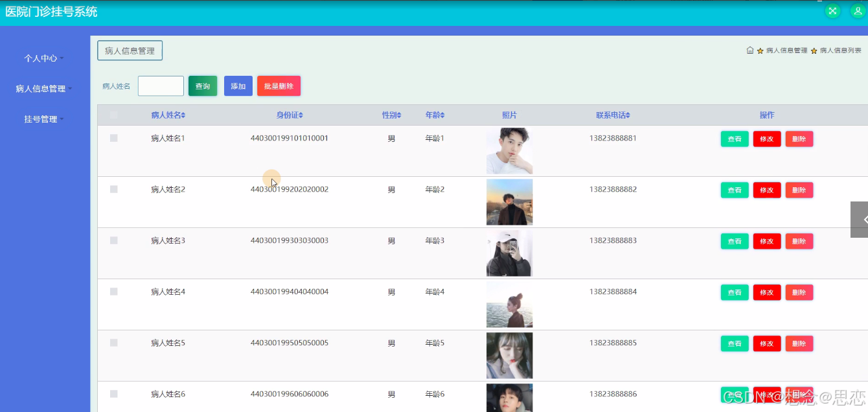Click the 查询 search button
The width and height of the screenshot is (868, 412).
[203, 86]
